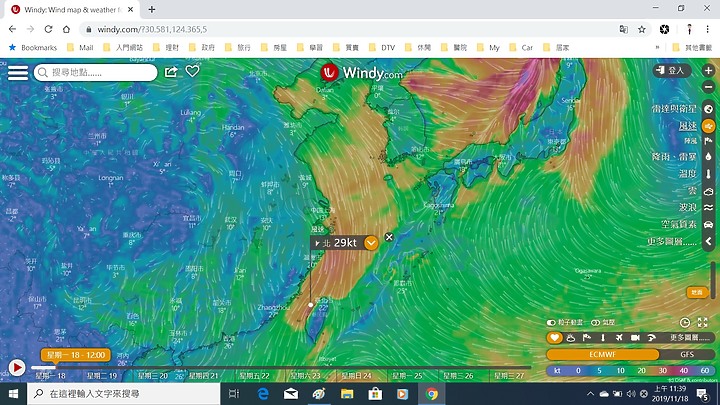The image size is (720, 405).
Task: Select the wind layer icon
Action: click(709, 126)
